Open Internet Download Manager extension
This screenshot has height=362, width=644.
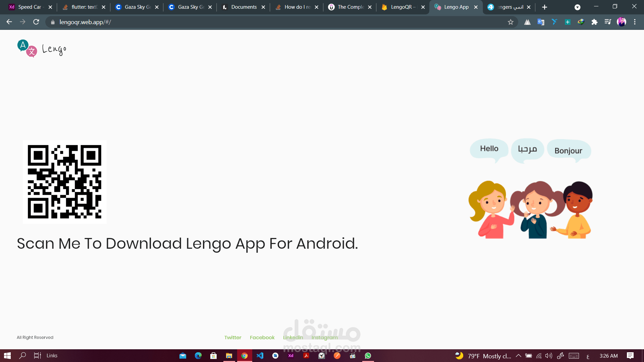pos(581,22)
